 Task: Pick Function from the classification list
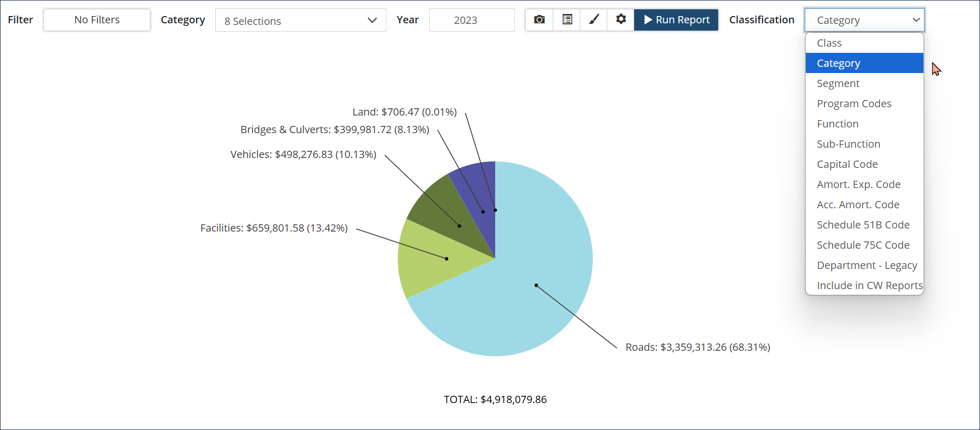[837, 124]
